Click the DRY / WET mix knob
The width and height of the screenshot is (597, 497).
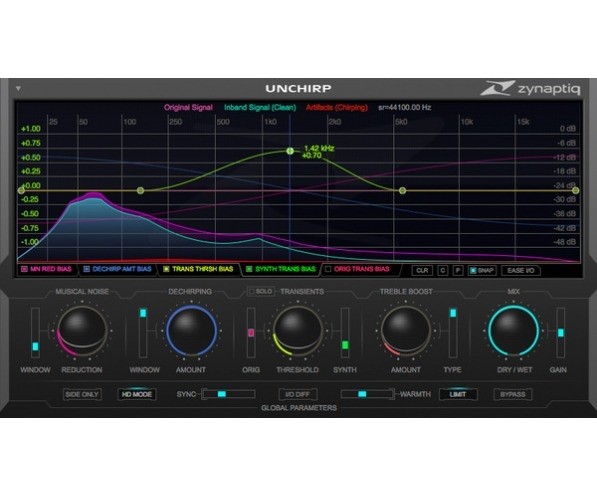point(514,330)
